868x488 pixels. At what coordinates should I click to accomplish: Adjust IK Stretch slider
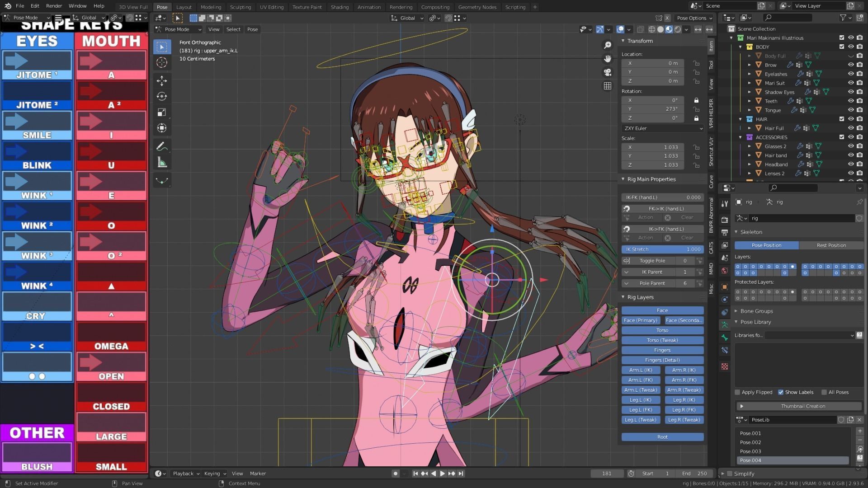tap(662, 249)
